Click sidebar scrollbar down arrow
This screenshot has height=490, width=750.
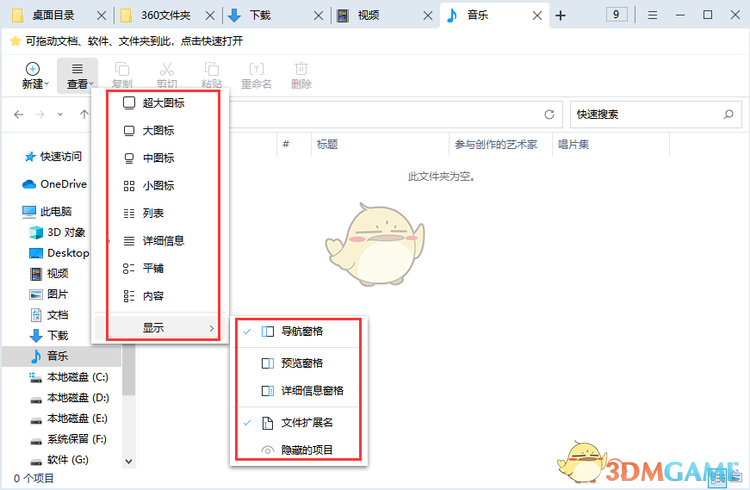coord(129,461)
